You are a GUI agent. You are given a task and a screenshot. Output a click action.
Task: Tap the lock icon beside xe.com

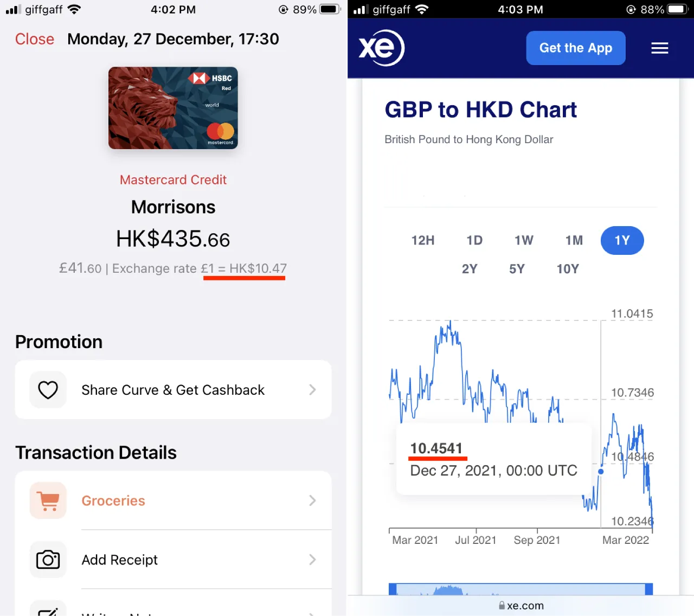tap(502, 606)
